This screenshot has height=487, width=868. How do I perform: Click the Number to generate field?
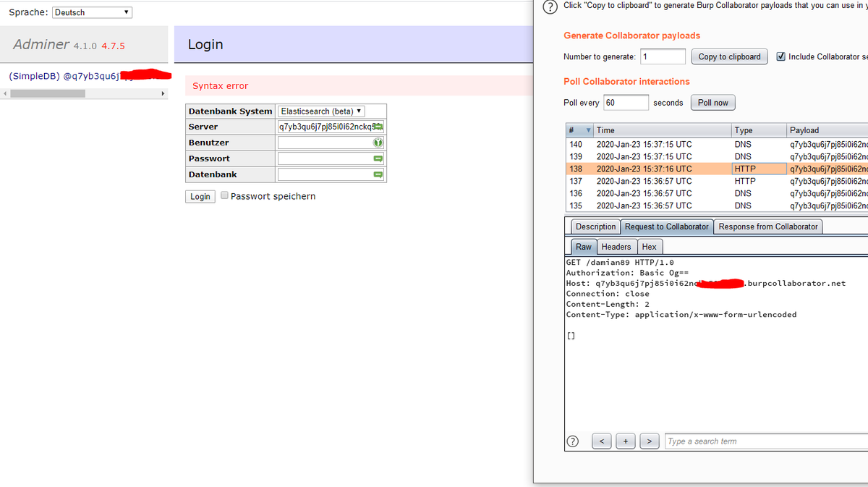(663, 56)
